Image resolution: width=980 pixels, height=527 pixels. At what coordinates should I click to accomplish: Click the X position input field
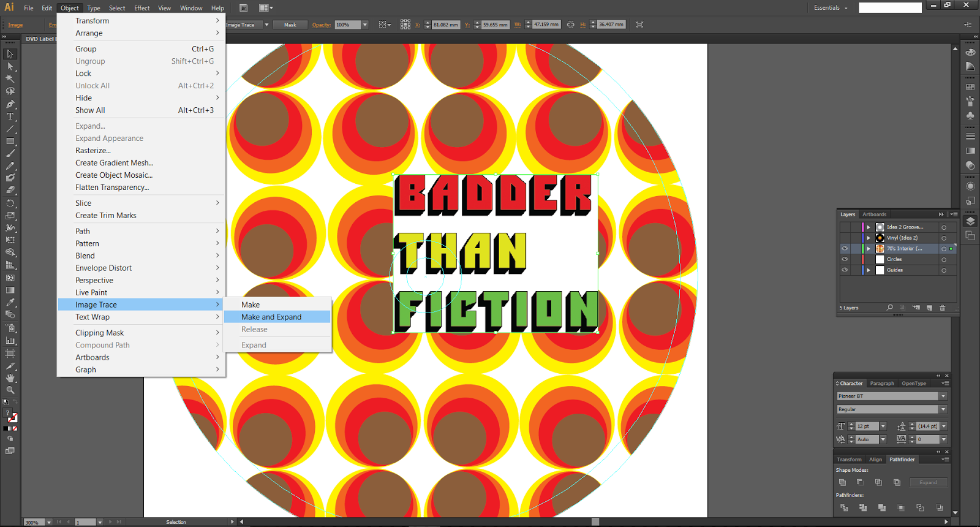445,25
